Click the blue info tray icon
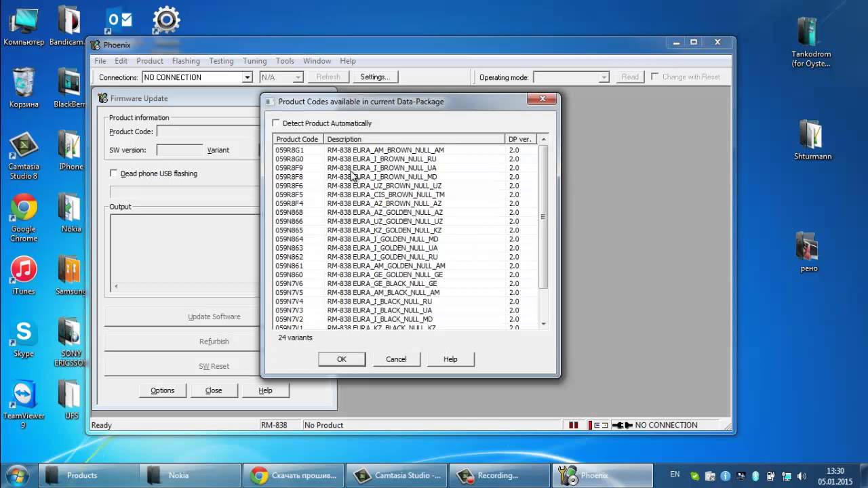The width and height of the screenshot is (868, 488). 726,476
